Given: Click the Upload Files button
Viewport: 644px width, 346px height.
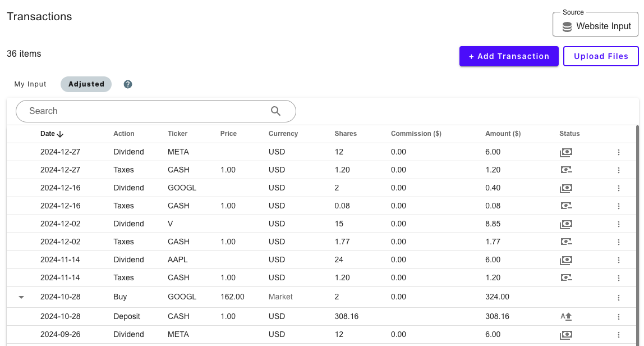Looking at the screenshot, I should coord(600,56).
